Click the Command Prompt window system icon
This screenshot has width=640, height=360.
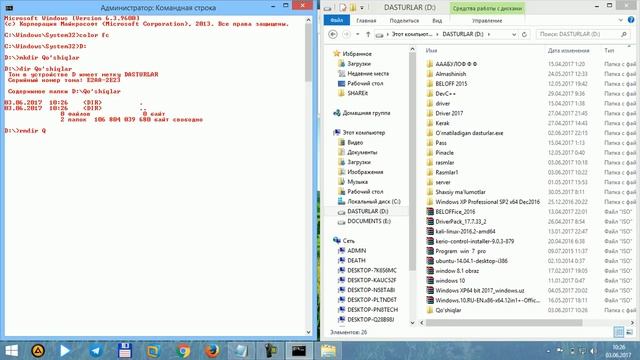point(9,7)
